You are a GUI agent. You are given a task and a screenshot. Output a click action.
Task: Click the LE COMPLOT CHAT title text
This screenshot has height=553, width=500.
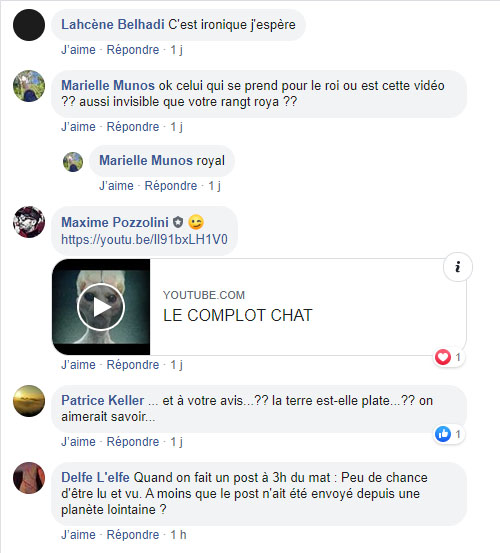(x=238, y=315)
